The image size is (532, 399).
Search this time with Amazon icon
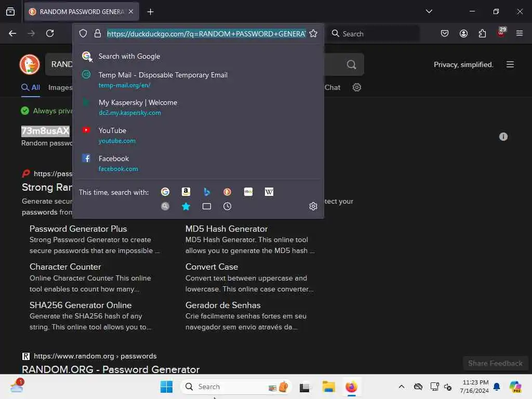(x=186, y=192)
